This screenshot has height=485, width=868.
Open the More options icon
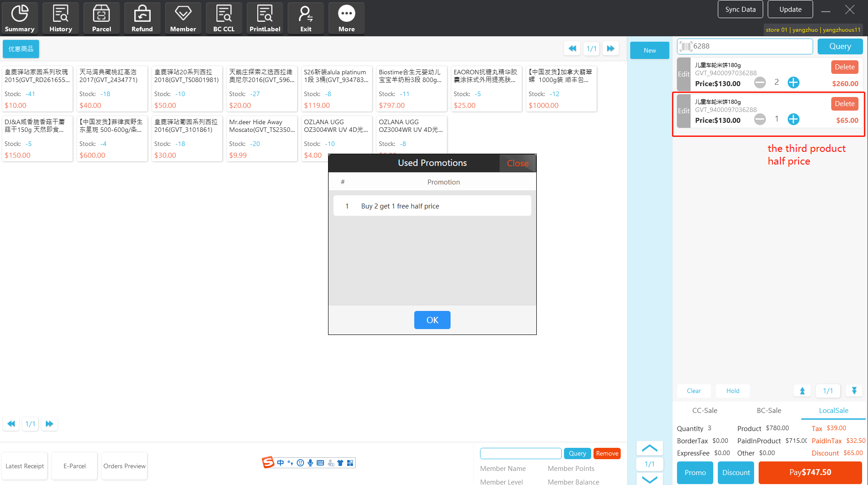point(346,18)
